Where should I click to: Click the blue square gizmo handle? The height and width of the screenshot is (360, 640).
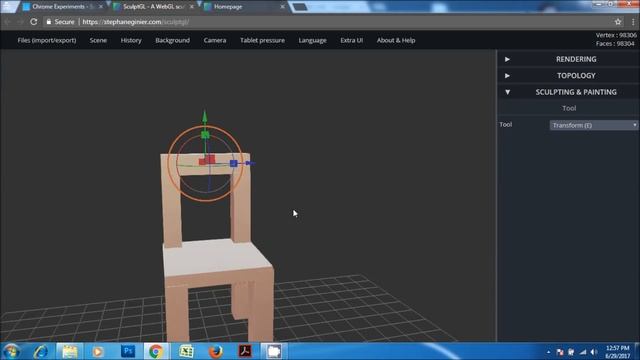[233, 163]
